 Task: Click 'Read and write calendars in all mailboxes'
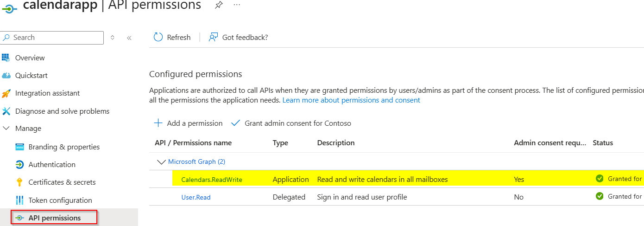click(x=383, y=179)
